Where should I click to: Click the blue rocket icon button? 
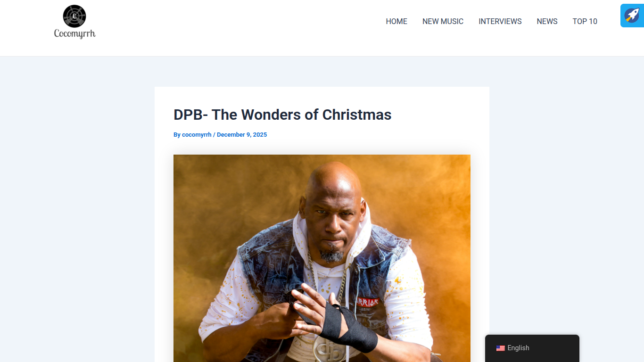[632, 16]
